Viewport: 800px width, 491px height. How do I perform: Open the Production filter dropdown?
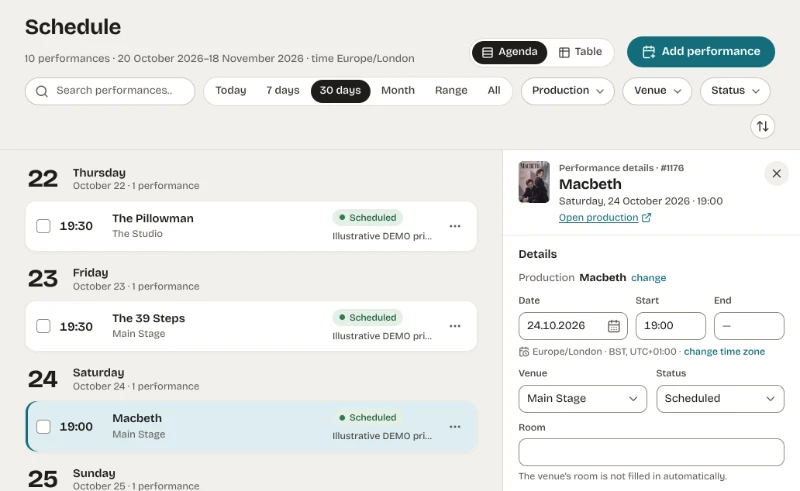pyautogui.click(x=567, y=91)
